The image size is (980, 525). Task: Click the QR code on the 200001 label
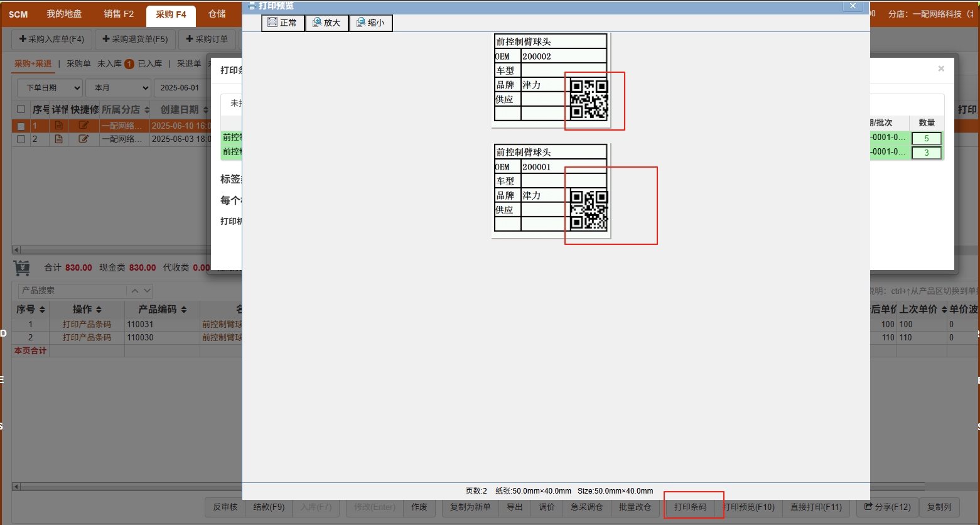pos(589,209)
